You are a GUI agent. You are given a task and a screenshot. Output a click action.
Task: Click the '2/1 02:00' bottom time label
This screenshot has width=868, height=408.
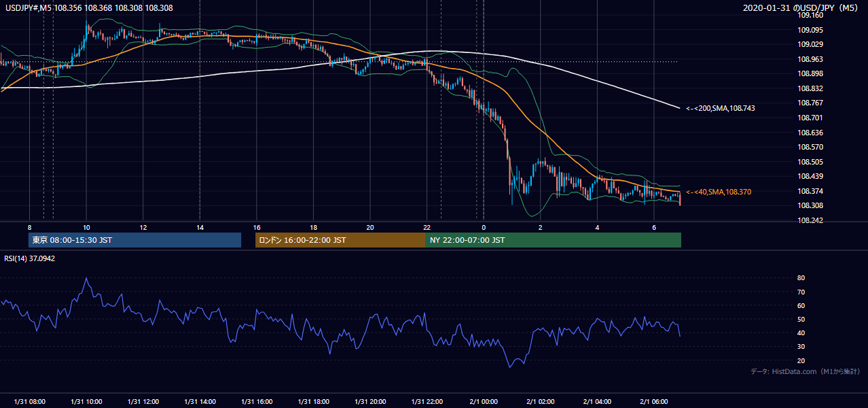[540, 402]
